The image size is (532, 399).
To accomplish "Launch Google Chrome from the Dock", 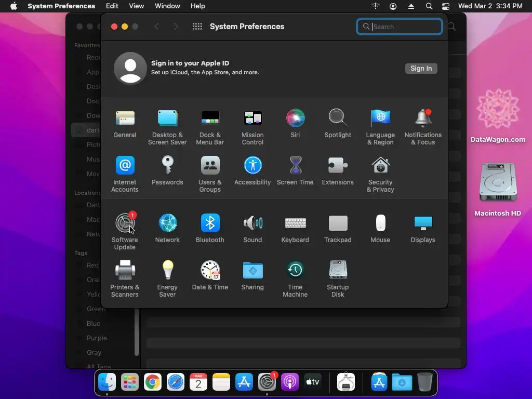I will [153, 382].
